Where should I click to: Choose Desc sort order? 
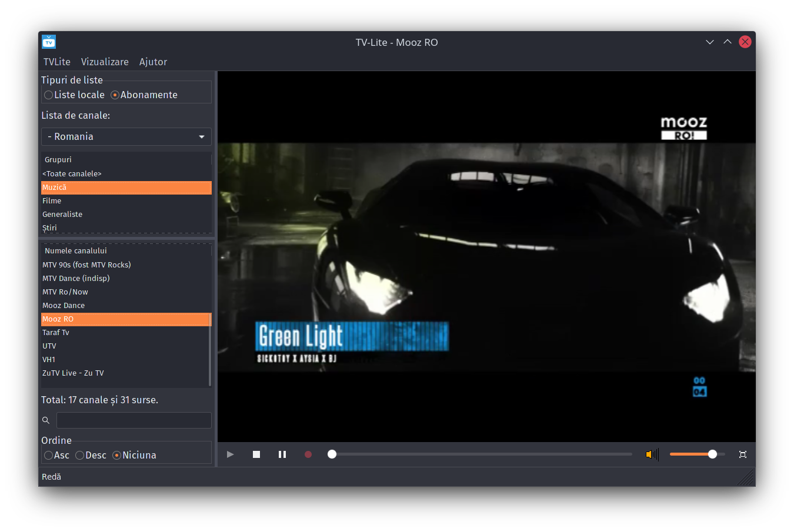91,455
